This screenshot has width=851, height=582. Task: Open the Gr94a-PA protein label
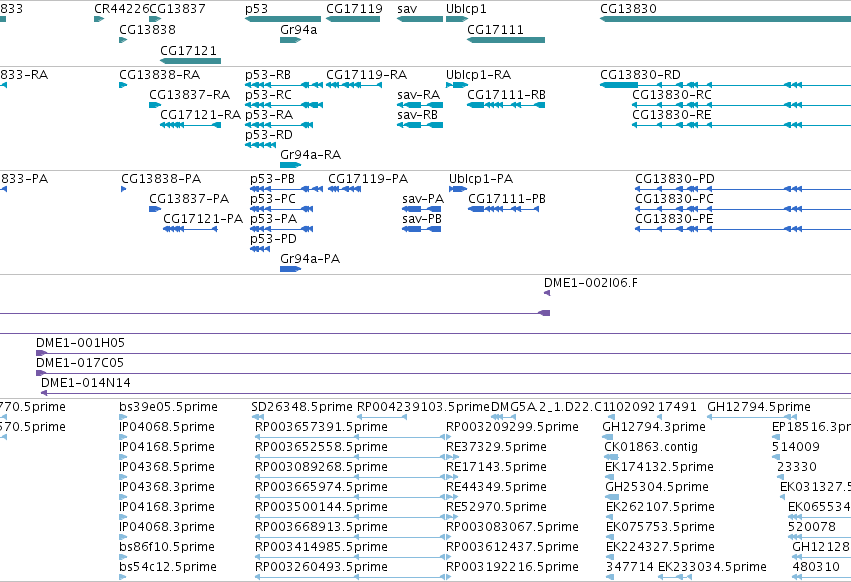coord(310,260)
